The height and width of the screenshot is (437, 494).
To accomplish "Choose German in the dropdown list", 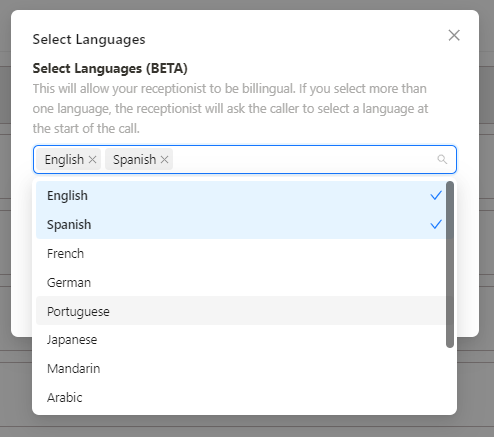I will point(241,282).
